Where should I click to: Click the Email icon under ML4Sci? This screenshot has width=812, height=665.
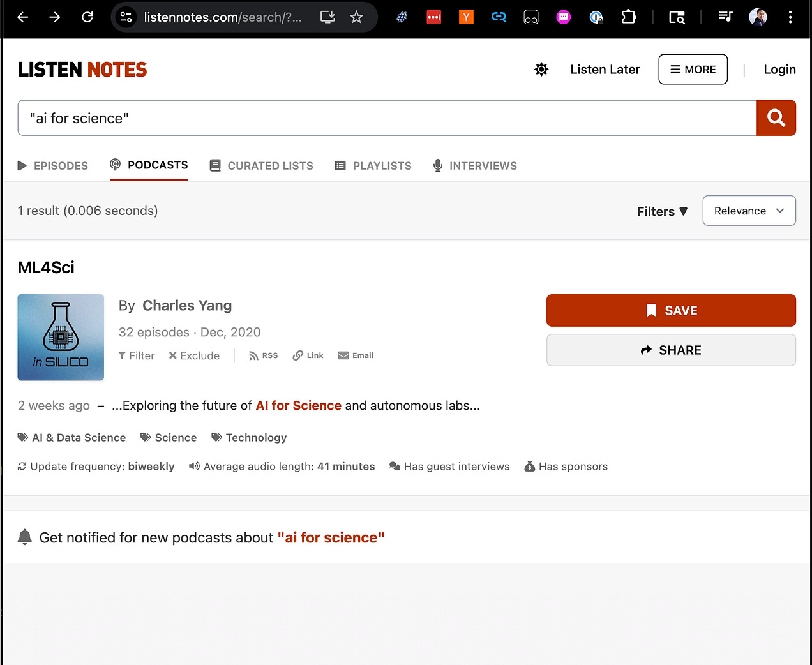point(356,355)
